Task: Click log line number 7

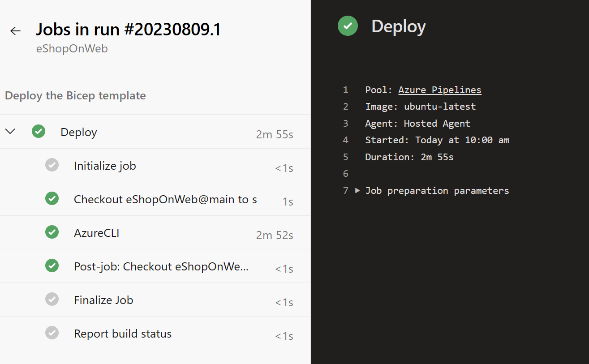Action: pos(345,191)
